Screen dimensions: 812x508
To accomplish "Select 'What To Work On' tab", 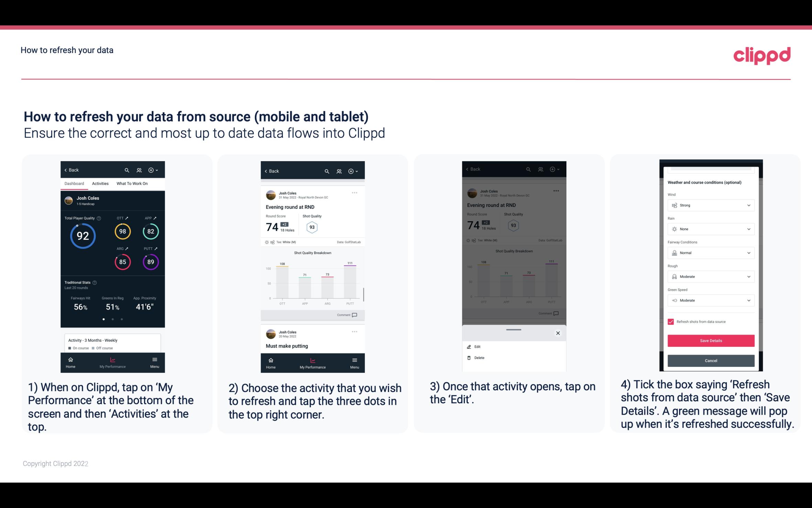I will [x=131, y=183].
